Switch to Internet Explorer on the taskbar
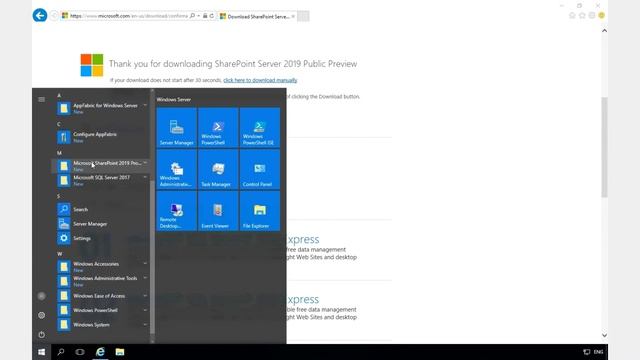640x360 pixels. (x=100, y=352)
